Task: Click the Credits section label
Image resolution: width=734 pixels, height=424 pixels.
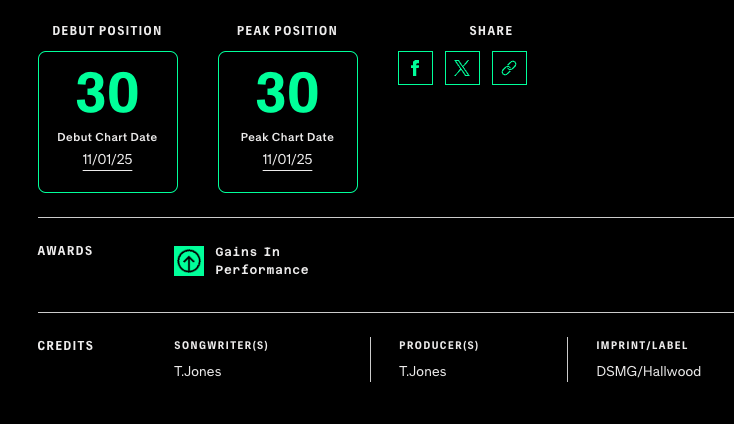Action: pyautogui.click(x=66, y=346)
